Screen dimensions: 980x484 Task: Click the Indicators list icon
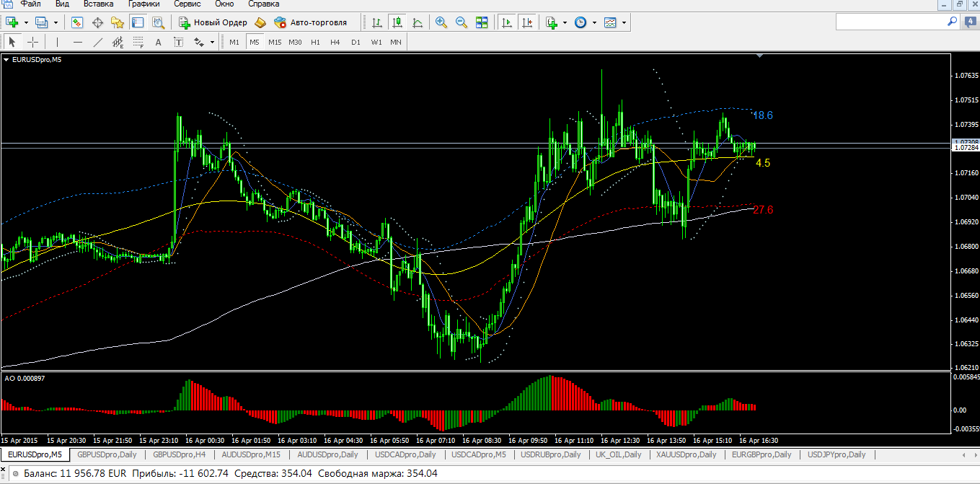552,22
